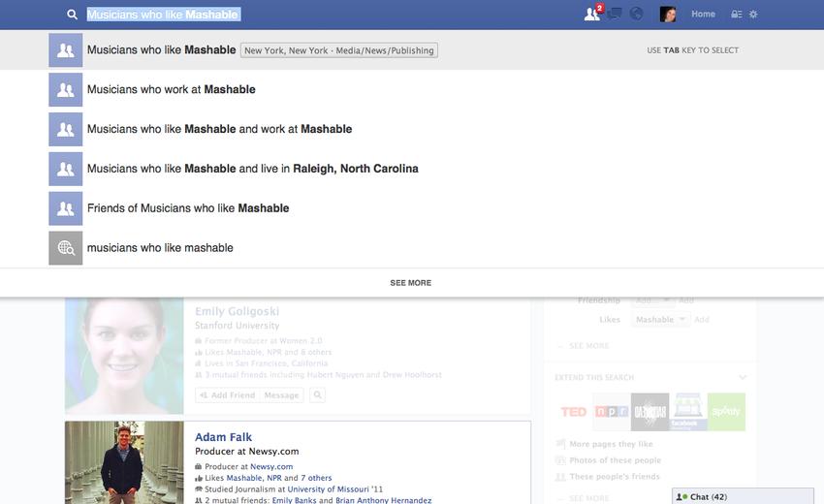Open Adam Falk's profile link
Screen dimensions: 824x504
(223, 437)
